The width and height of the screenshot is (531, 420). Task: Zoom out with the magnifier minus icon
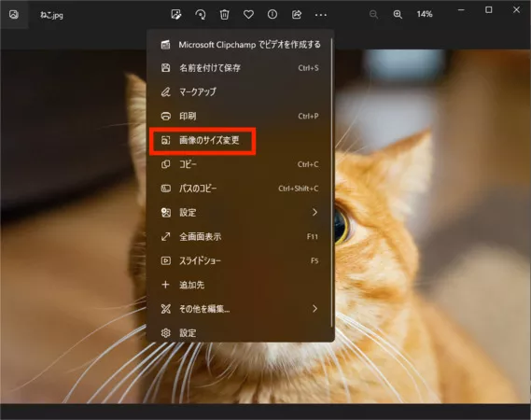[373, 14]
